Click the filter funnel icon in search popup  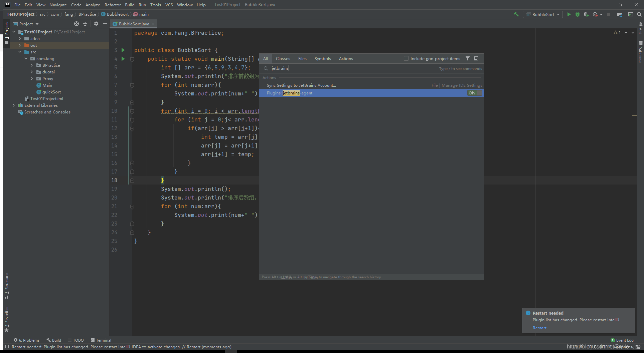pyautogui.click(x=468, y=58)
